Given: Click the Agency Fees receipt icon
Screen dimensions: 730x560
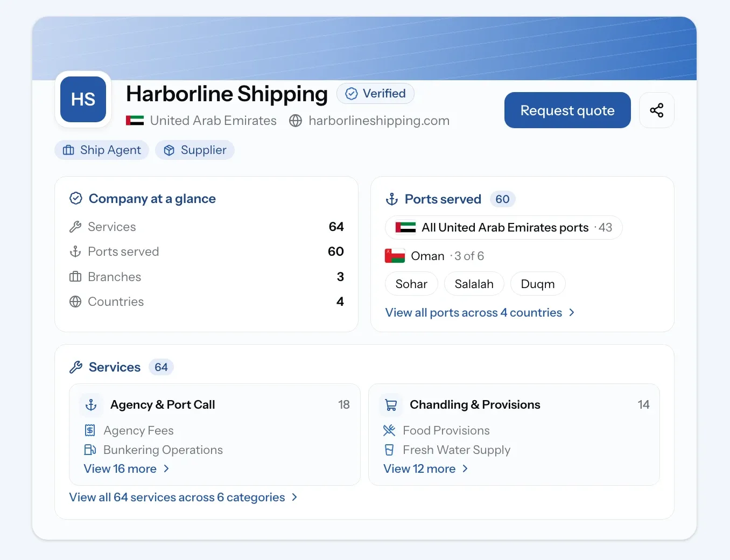Looking at the screenshot, I should (90, 430).
